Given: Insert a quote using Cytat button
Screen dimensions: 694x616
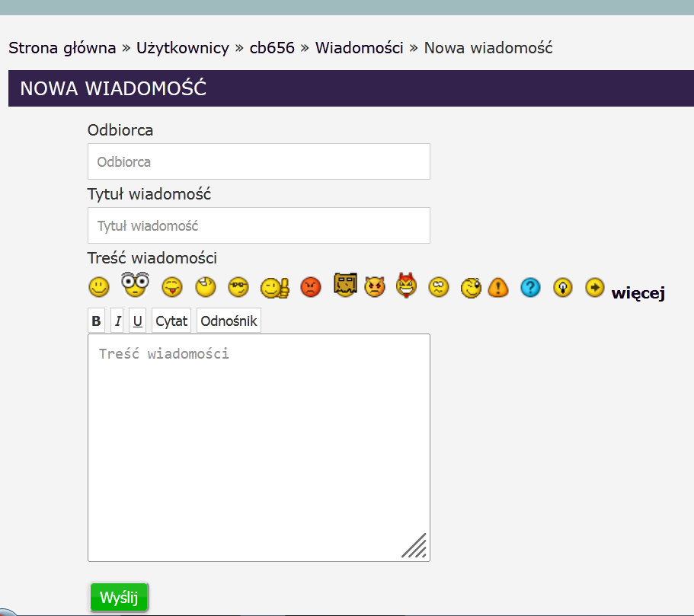Looking at the screenshot, I should (171, 321).
